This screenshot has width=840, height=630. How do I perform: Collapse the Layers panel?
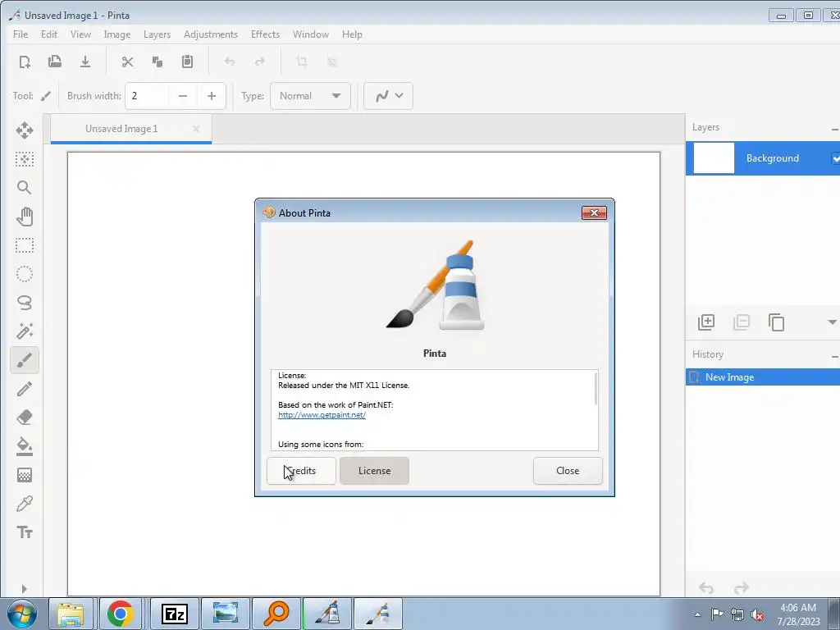coord(834,129)
